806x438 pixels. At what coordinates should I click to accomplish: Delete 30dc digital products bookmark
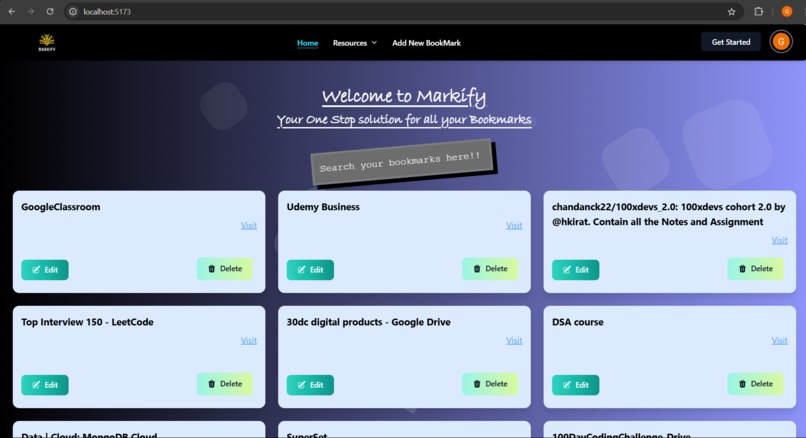click(x=490, y=384)
